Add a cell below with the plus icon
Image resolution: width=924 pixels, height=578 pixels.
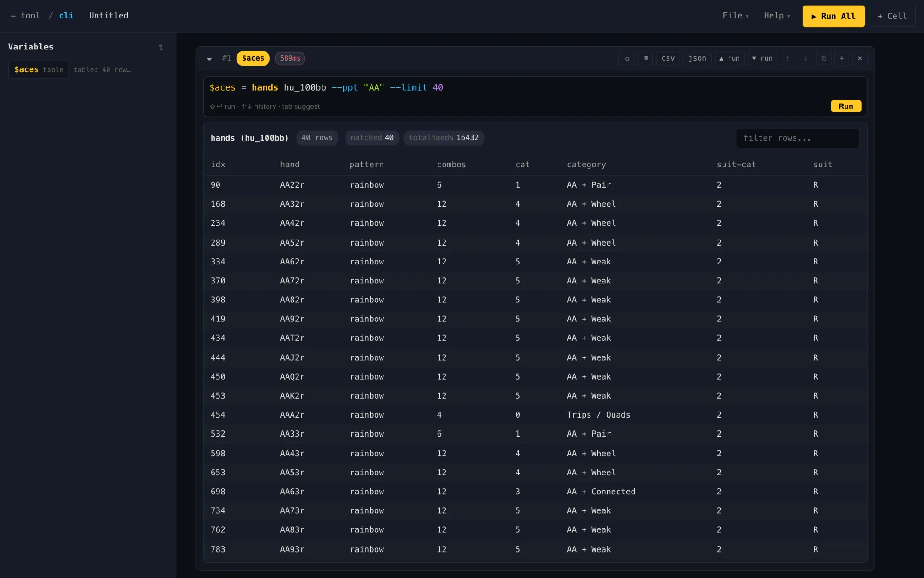(x=842, y=58)
